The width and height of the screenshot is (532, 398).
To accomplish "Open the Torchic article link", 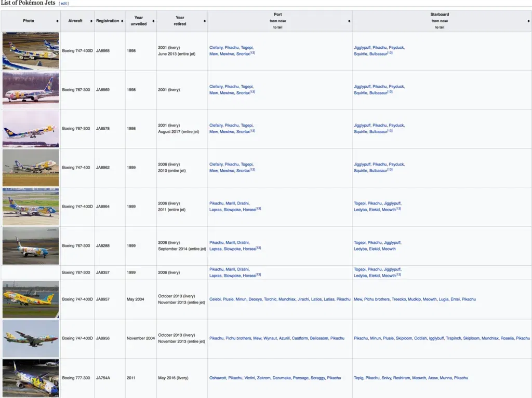I will click(270, 299).
